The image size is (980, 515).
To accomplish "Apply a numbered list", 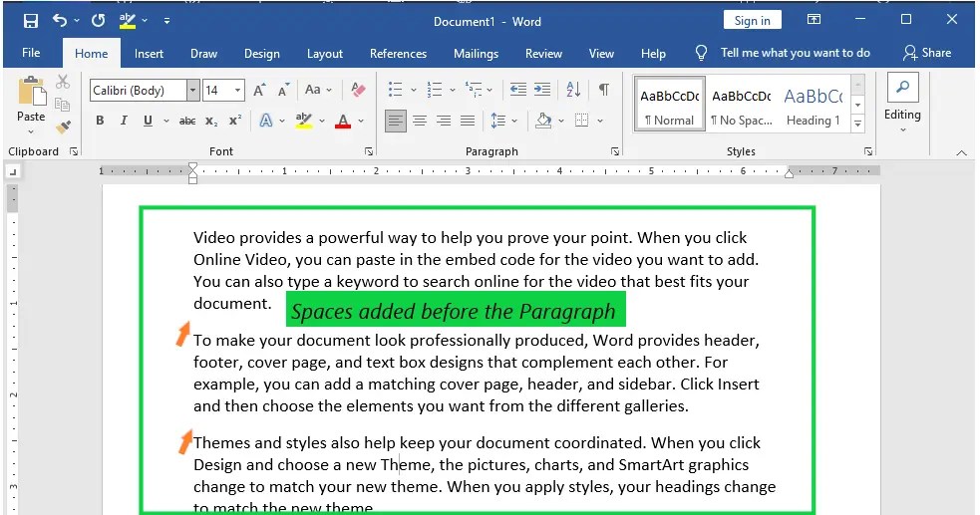I will [435, 90].
